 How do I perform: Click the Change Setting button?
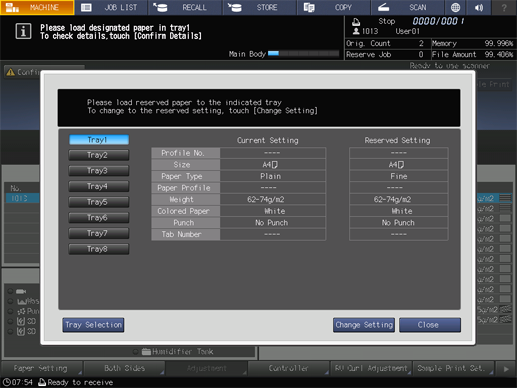(364, 325)
